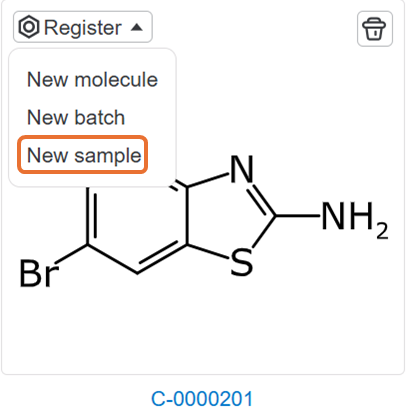Image resolution: width=406 pixels, height=417 pixels.
Task: Click the NH2 amine group label
Action: [x=354, y=218]
